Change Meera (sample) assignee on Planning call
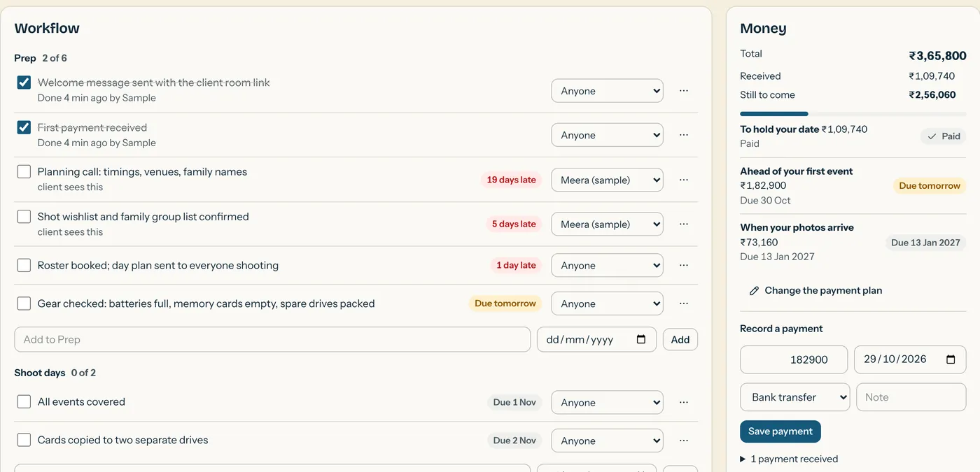This screenshot has width=980, height=472. (x=607, y=180)
